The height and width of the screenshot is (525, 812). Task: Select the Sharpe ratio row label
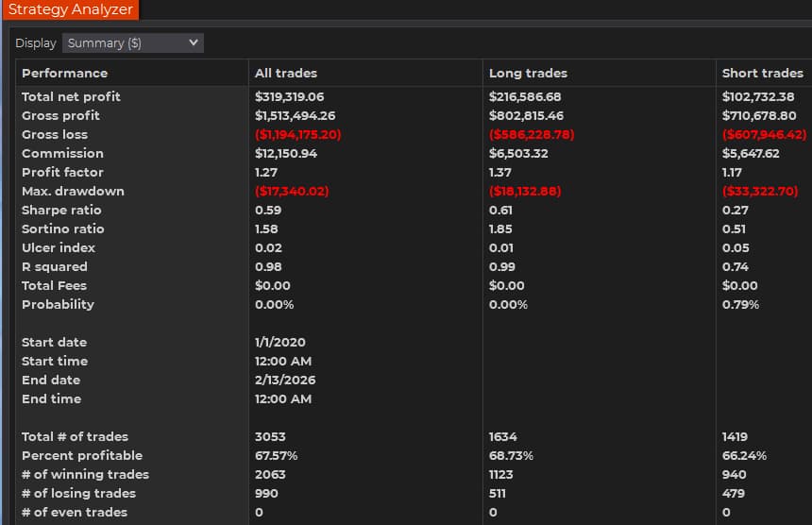click(61, 211)
